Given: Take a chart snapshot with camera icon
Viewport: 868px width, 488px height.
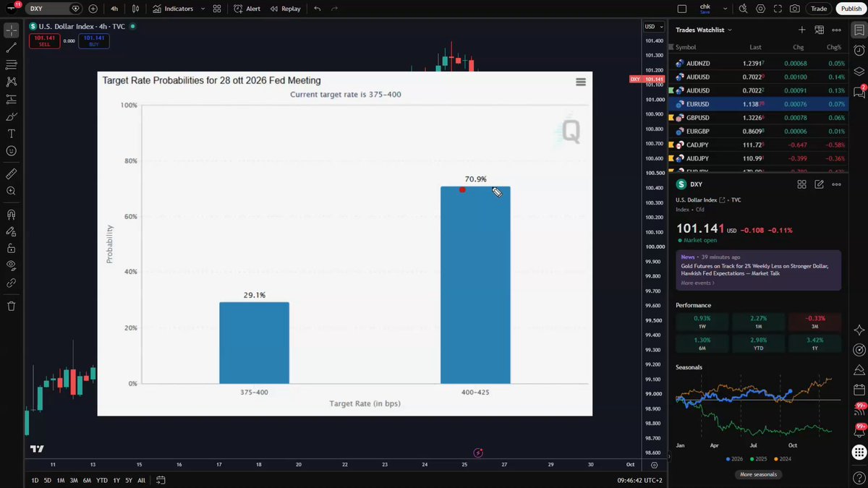Looking at the screenshot, I should [x=795, y=9].
